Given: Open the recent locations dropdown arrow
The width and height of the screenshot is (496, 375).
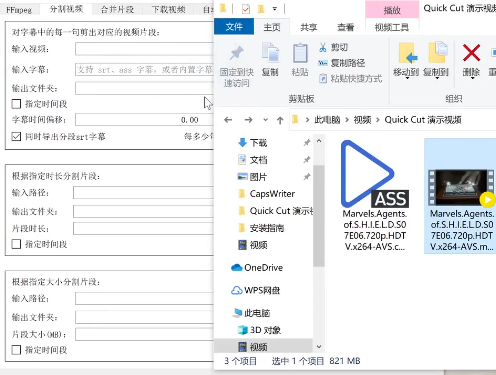Looking at the screenshot, I should pos(265,120).
